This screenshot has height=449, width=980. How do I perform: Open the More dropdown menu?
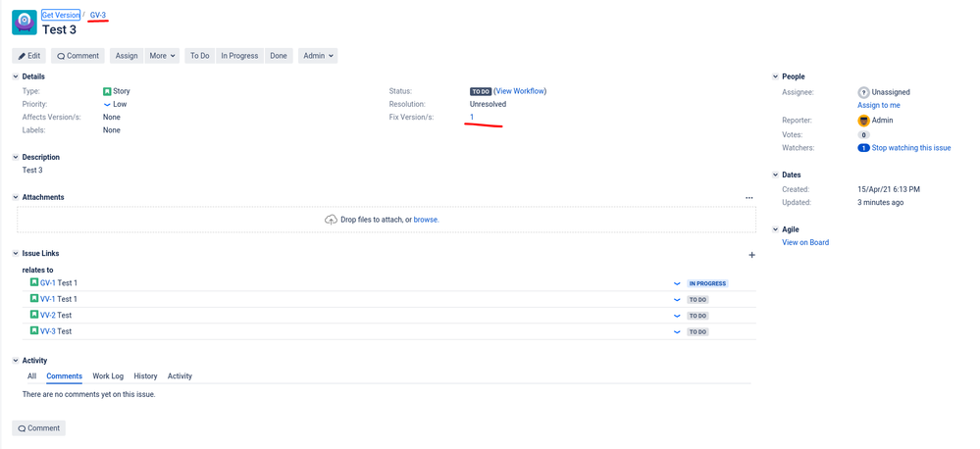pyautogui.click(x=163, y=56)
